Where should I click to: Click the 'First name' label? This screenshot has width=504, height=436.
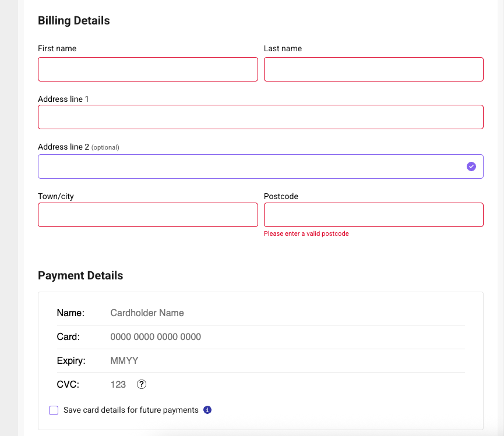click(57, 48)
